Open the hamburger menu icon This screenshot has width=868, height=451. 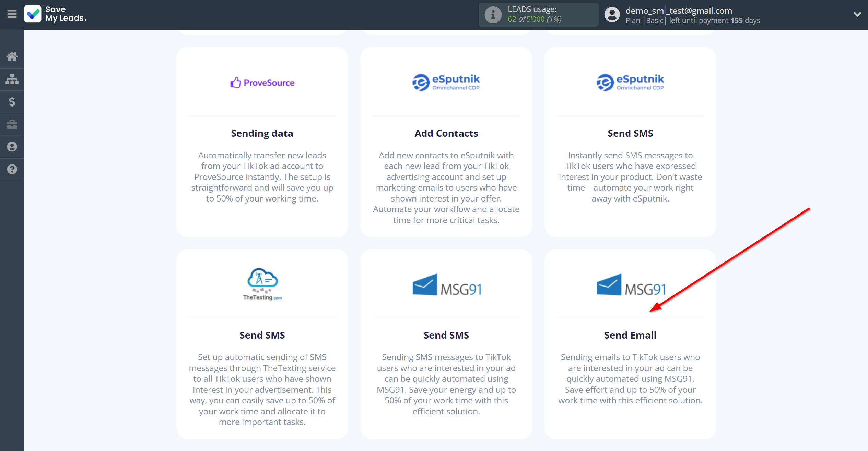coord(12,14)
